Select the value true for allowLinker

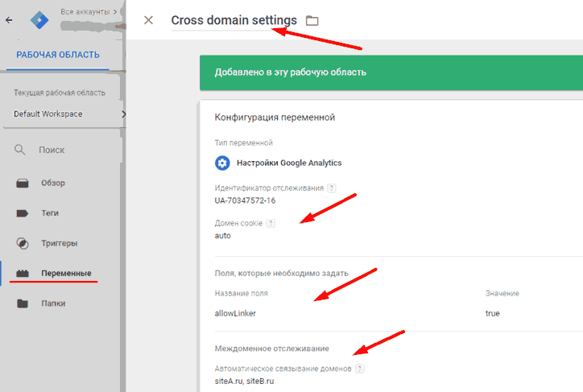(492, 313)
